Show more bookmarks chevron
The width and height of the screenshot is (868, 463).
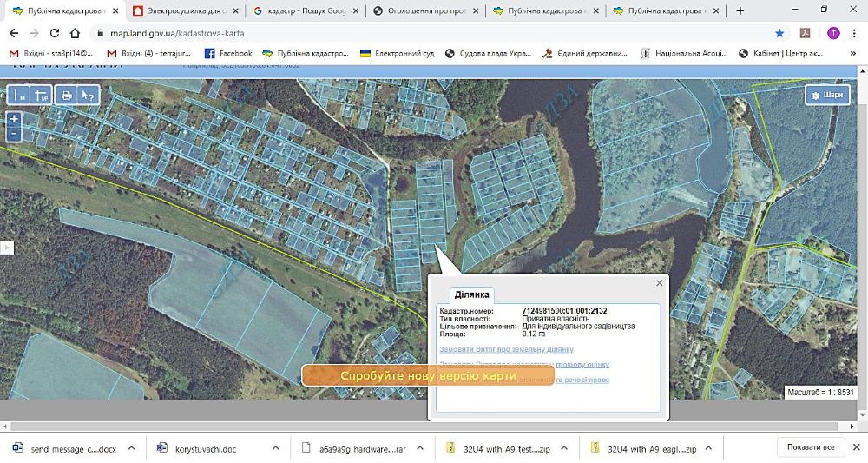[853, 53]
